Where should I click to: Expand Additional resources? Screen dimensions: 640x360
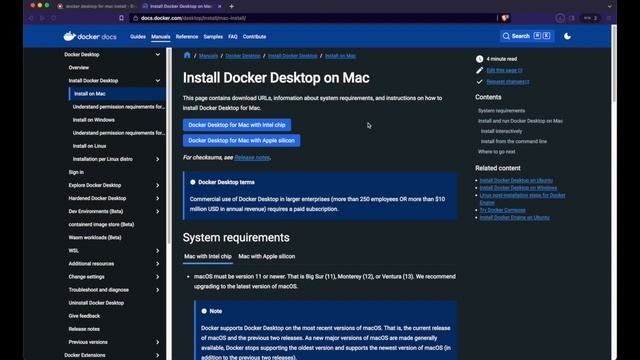pos(158,264)
